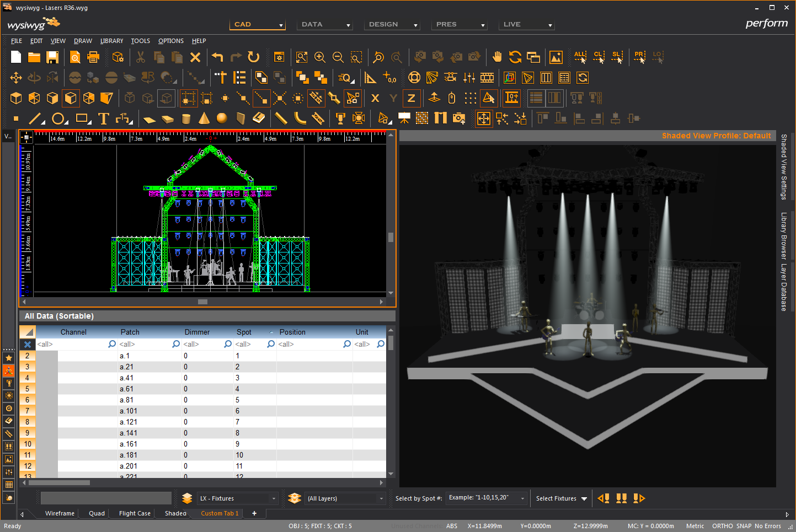Open the LIBRARY menu
The width and height of the screenshot is (796, 532).
coord(111,41)
